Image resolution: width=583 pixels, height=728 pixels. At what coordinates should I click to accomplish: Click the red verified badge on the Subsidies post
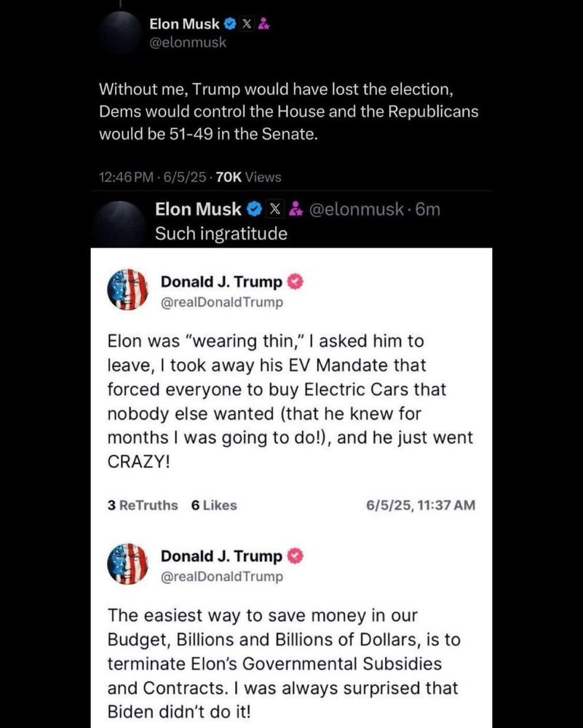[x=297, y=556]
